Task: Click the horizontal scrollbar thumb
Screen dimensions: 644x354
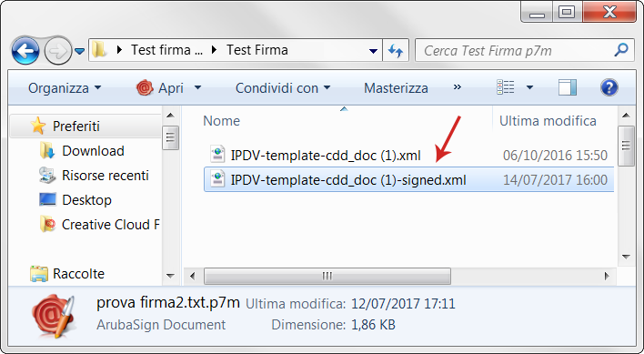Action: pyautogui.click(x=327, y=276)
